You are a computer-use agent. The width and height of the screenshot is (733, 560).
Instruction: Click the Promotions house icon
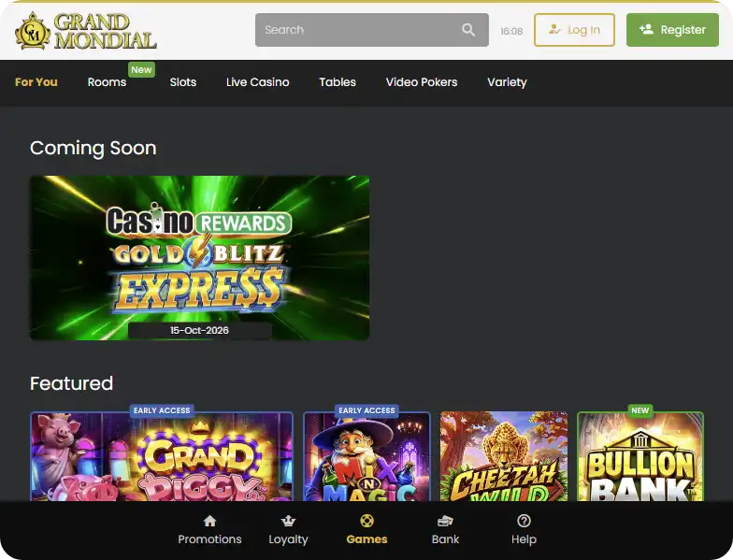tap(209, 521)
